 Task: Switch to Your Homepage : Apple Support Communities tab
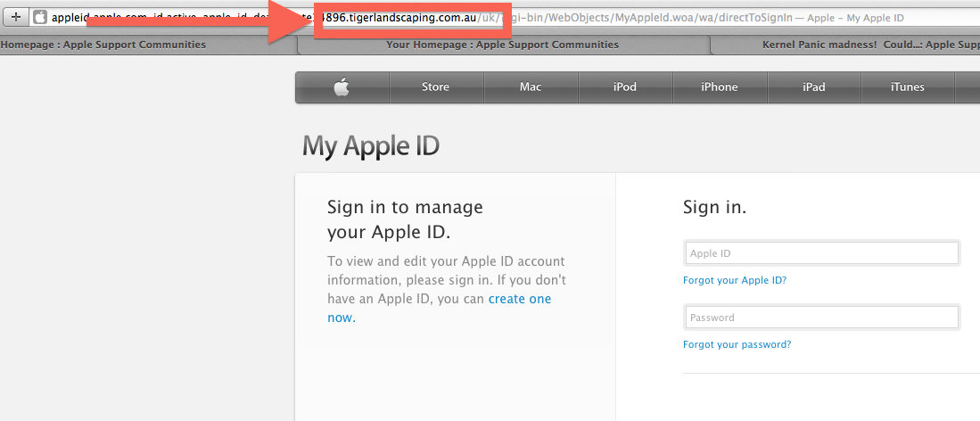(503, 45)
